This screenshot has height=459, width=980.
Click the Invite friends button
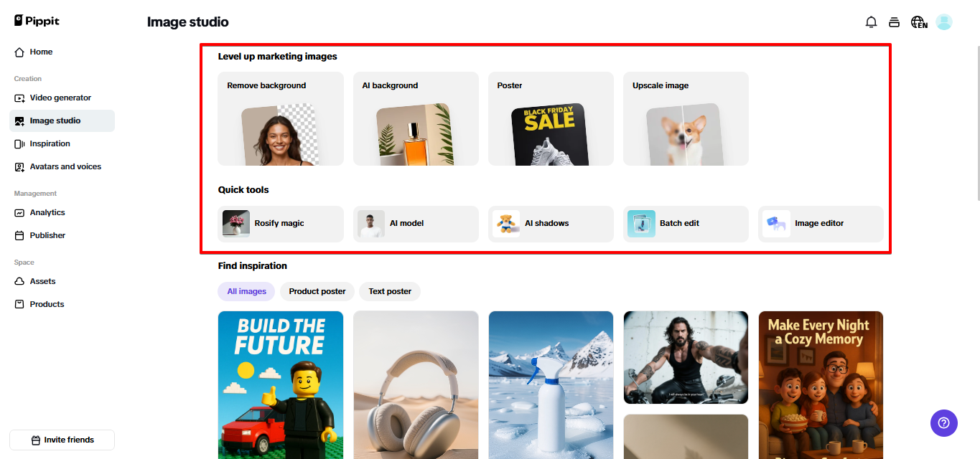point(62,440)
